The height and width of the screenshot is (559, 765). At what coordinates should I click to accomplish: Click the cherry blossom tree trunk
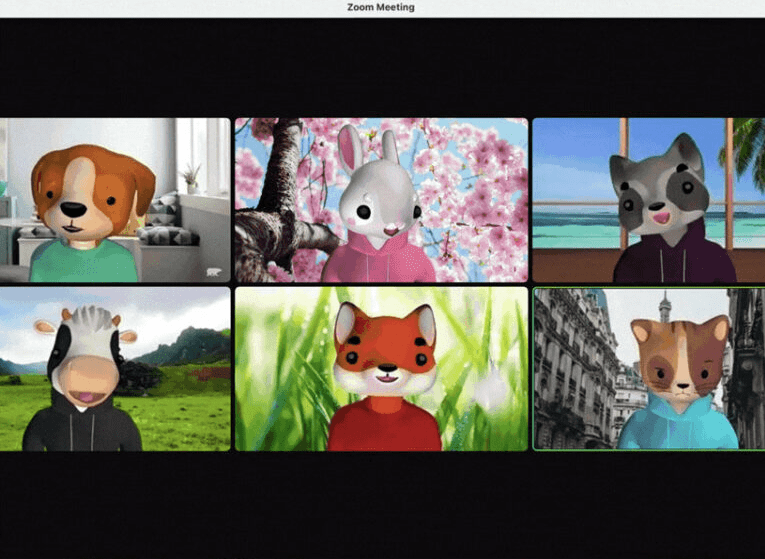[x=281, y=195]
